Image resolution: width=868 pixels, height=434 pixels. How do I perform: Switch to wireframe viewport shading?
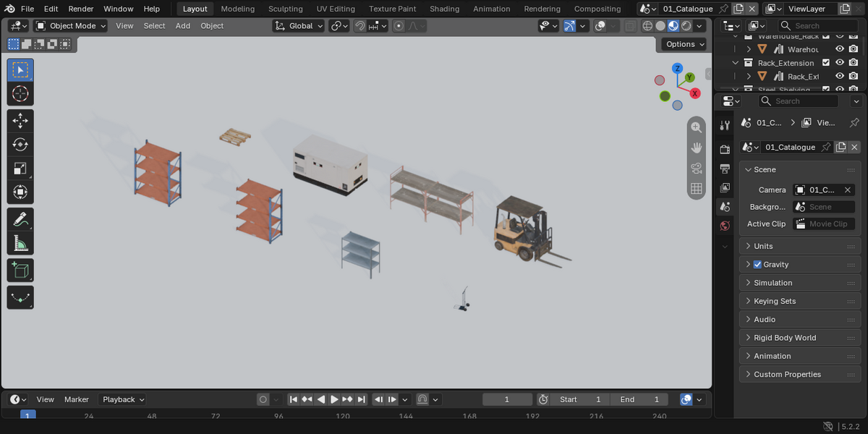click(647, 26)
